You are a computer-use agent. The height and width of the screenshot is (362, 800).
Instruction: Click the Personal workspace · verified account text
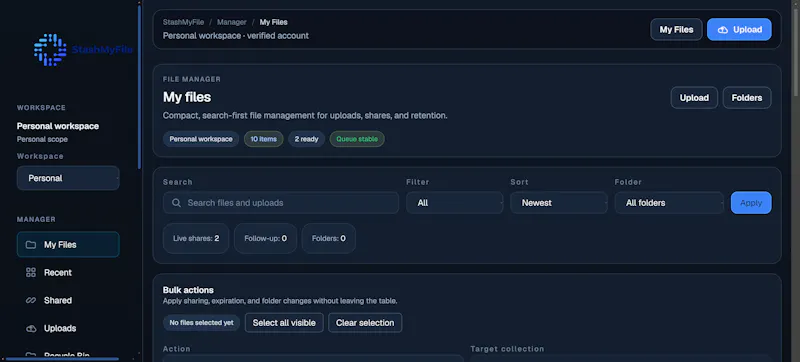(236, 36)
